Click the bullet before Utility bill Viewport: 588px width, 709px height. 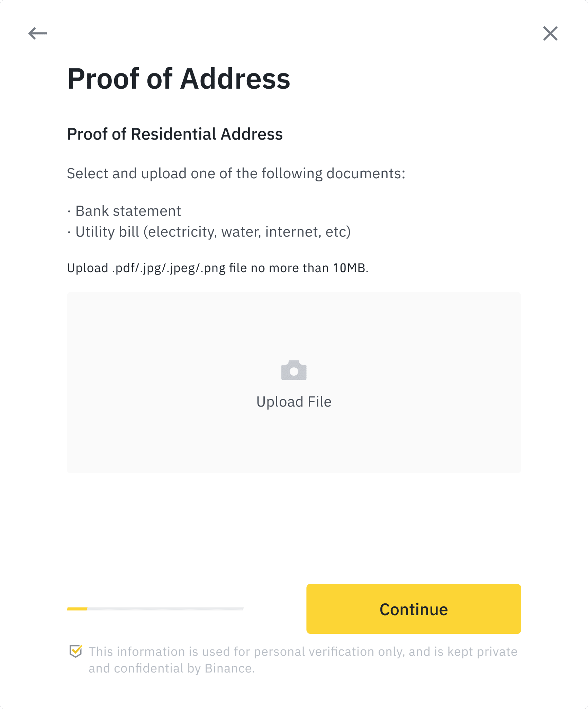(69, 232)
